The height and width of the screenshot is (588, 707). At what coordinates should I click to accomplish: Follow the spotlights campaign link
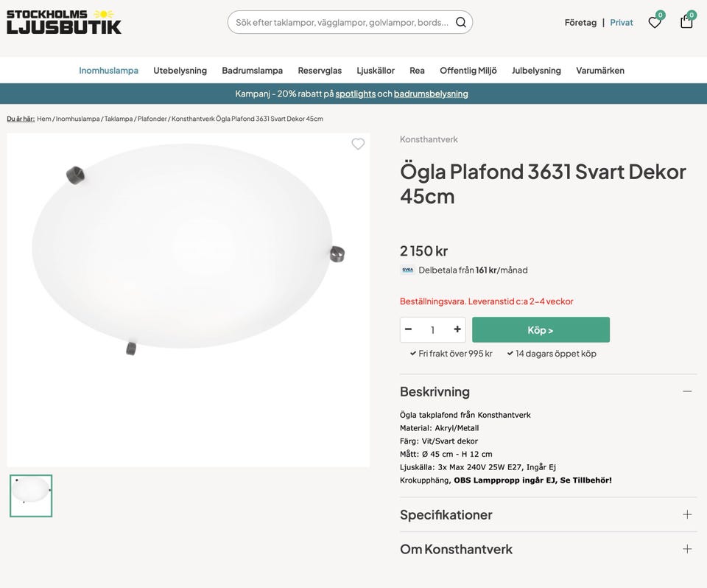coord(355,94)
